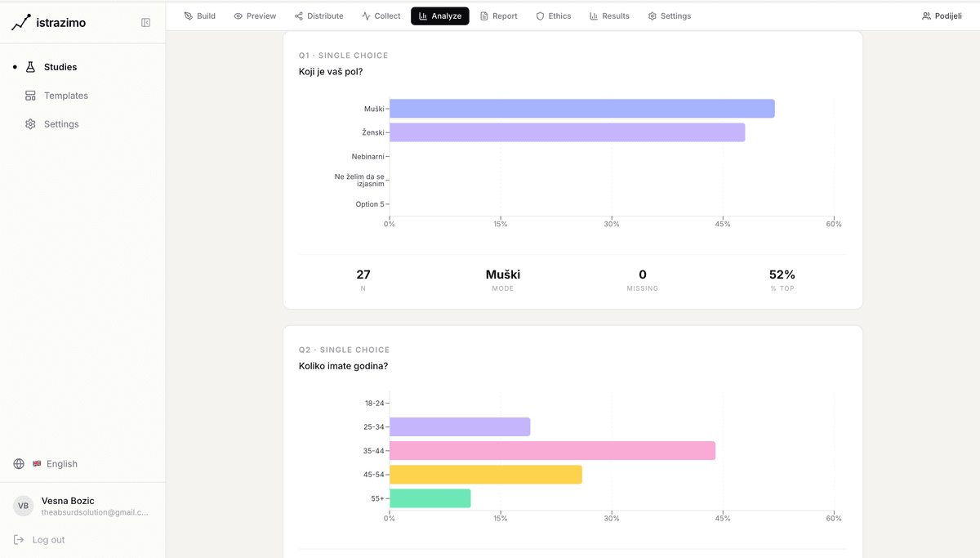The height and width of the screenshot is (558, 980).
Task: Click the pink 35-44 age bar
Action: 552,451
